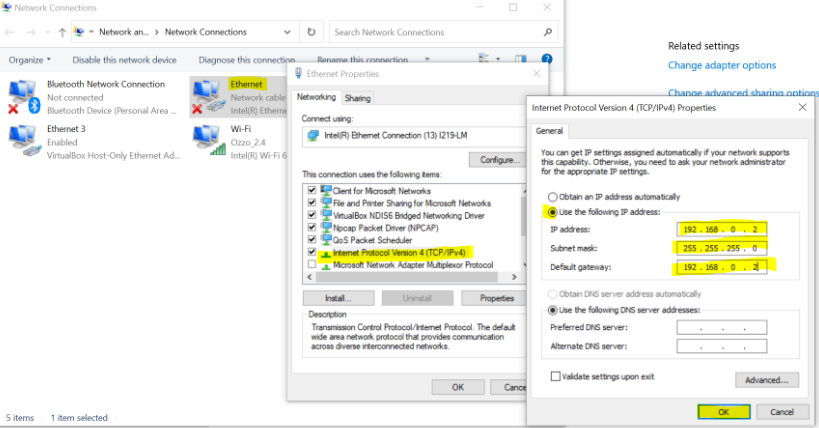Select the Ethernet adapter icon
819x428 pixels.
point(207,97)
